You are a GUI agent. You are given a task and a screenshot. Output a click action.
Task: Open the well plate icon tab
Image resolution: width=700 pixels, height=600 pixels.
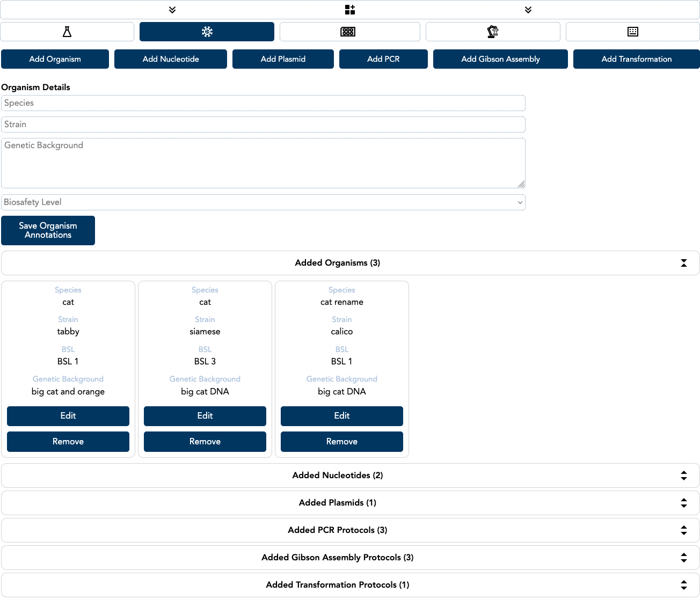[x=348, y=32]
